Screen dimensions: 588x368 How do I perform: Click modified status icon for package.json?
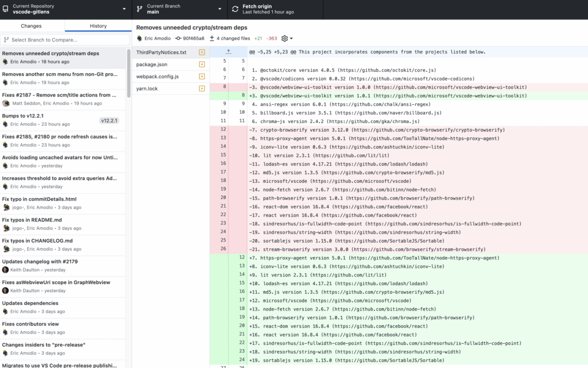coord(202,64)
